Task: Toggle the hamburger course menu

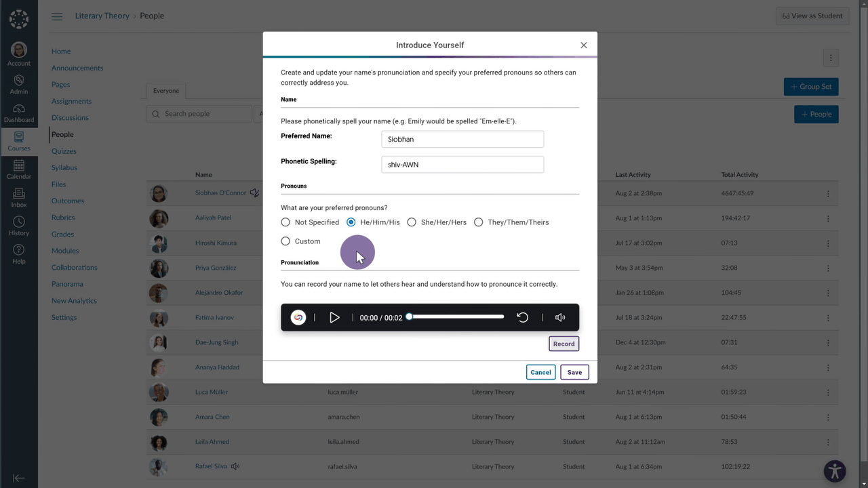Action: point(57,16)
